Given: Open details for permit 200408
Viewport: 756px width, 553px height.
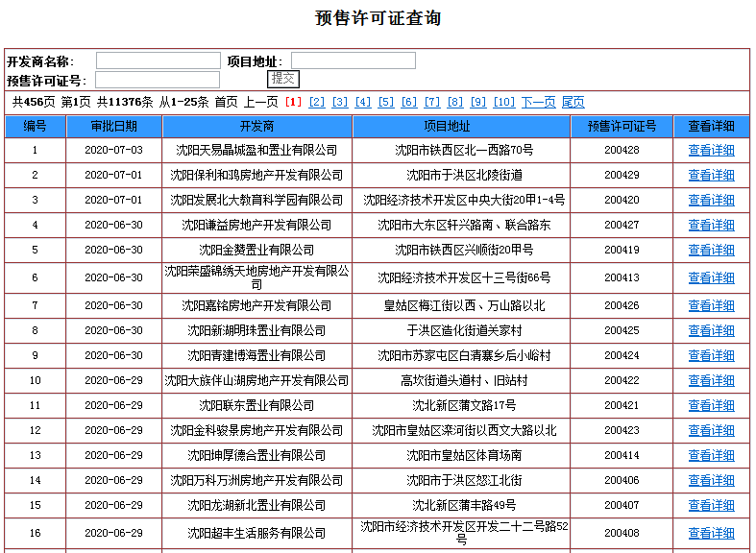Looking at the screenshot, I should click(711, 533).
